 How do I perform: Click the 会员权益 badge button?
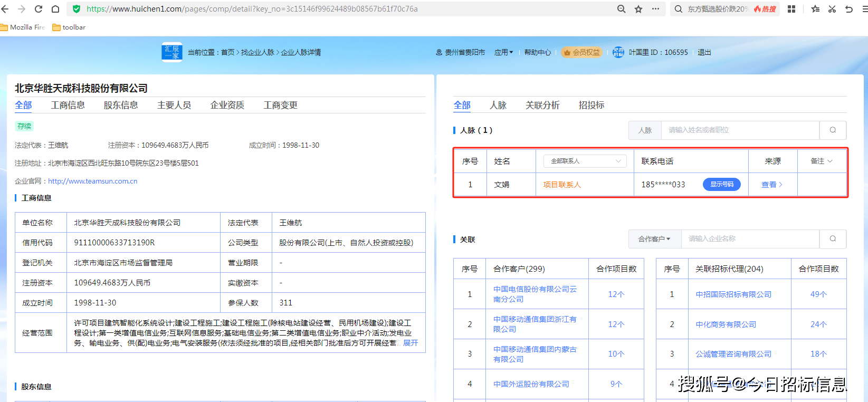(x=581, y=52)
